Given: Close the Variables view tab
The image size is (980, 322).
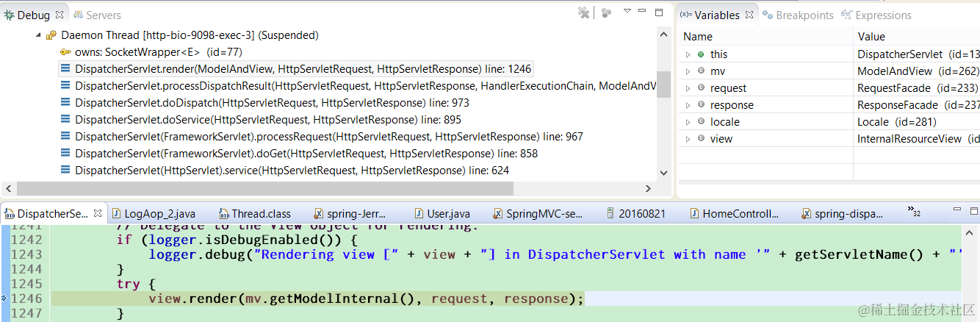Looking at the screenshot, I should coord(749,15).
